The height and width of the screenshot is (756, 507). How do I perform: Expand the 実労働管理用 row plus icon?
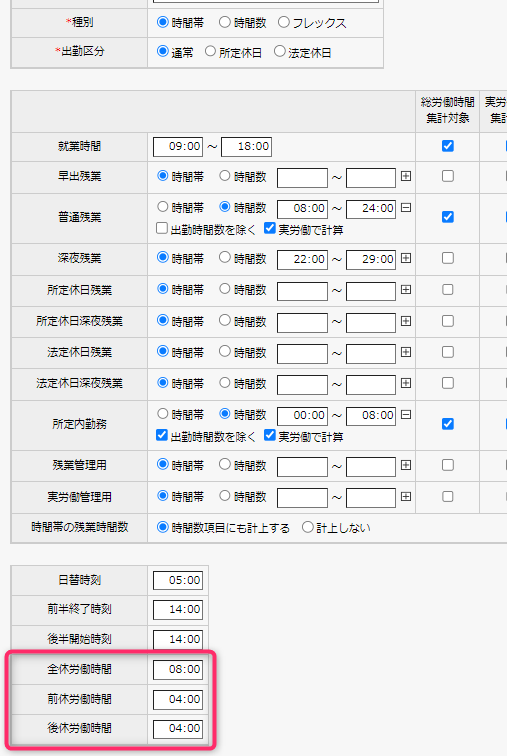tap(406, 497)
